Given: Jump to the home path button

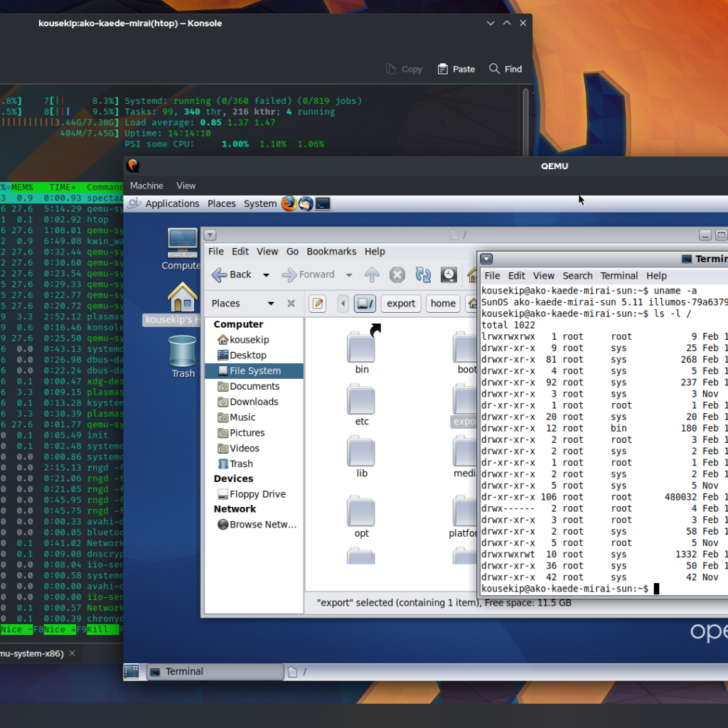Looking at the screenshot, I should [x=443, y=304].
